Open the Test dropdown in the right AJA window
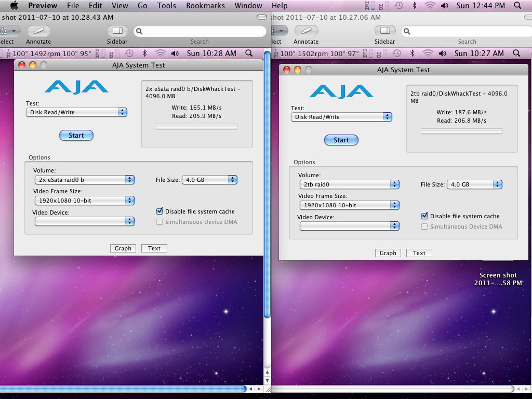Viewport: 532px width, 399px height. click(x=342, y=117)
